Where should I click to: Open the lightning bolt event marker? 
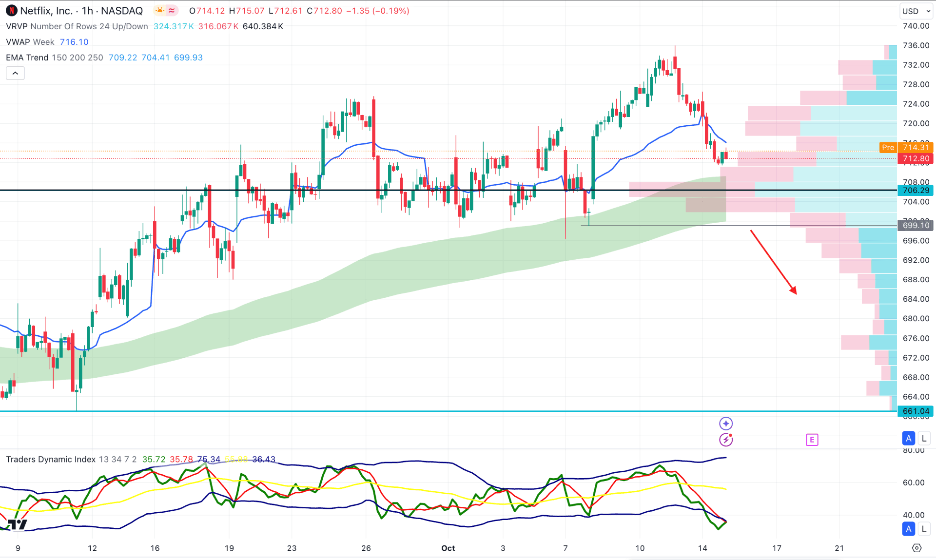[726, 440]
